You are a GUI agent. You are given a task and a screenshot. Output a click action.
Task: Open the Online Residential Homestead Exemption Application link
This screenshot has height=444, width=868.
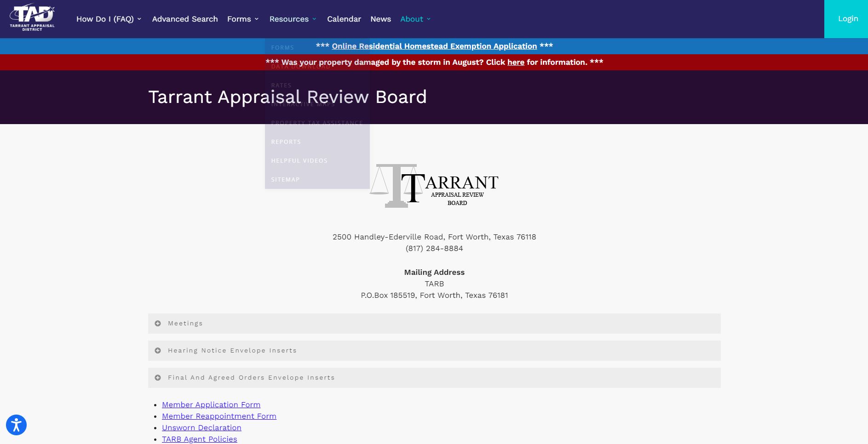pos(434,46)
